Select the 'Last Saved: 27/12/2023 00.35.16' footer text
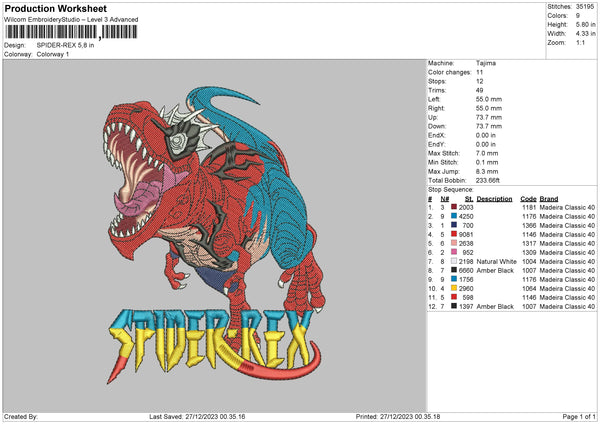The width and height of the screenshot is (600, 424). coord(197,416)
